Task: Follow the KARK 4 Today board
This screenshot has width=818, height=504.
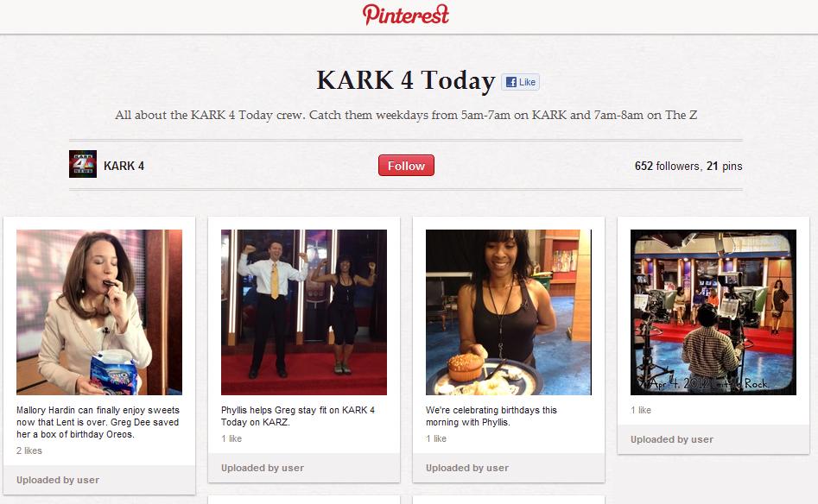Action: [406, 165]
